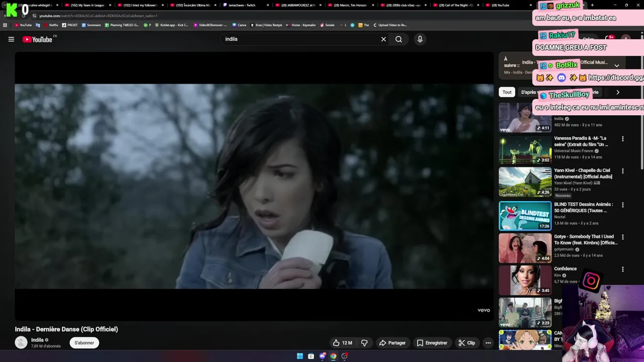Open the Sommaire bookmark
Screen dimensions: 644x362
click(x=91, y=25)
